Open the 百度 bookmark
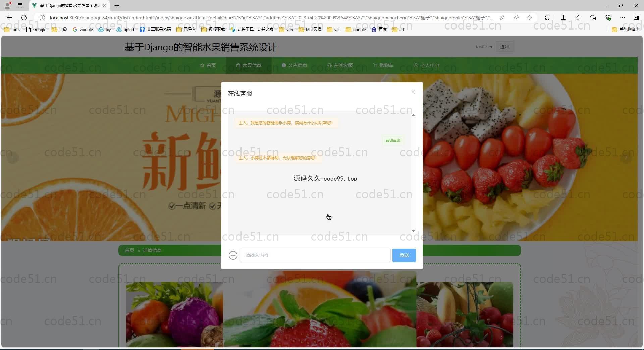 [x=379, y=30]
